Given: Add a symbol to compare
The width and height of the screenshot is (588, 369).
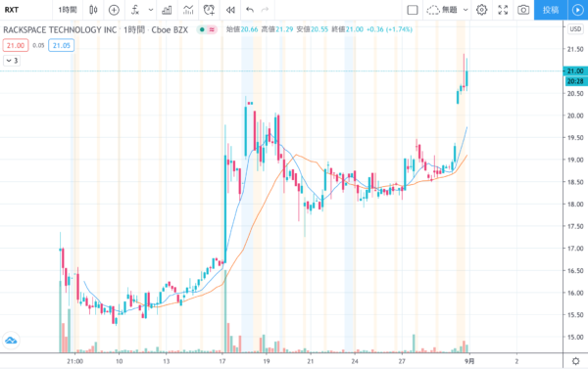Looking at the screenshot, I should [x=114, y=10].
